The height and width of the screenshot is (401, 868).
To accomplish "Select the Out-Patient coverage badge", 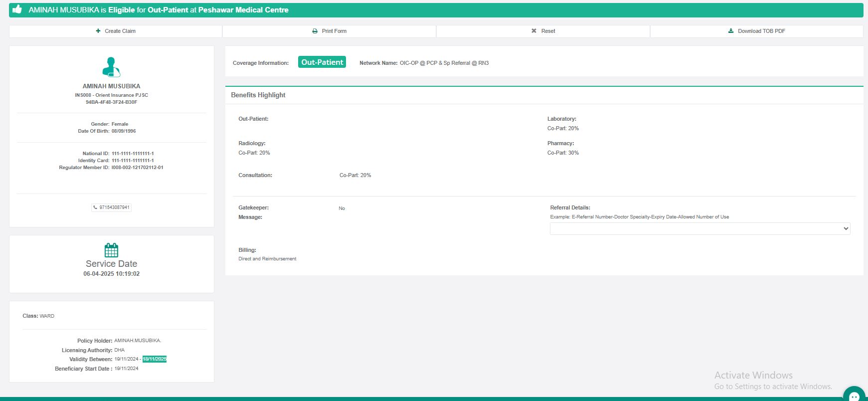I will 322,62.
